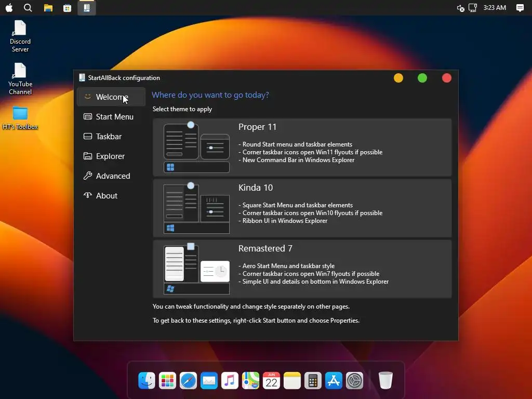Image resolution: width=532 pixels, height=399 pixels.
Task: Apply the Remastered 7 theme
Action: click(302, 269)
